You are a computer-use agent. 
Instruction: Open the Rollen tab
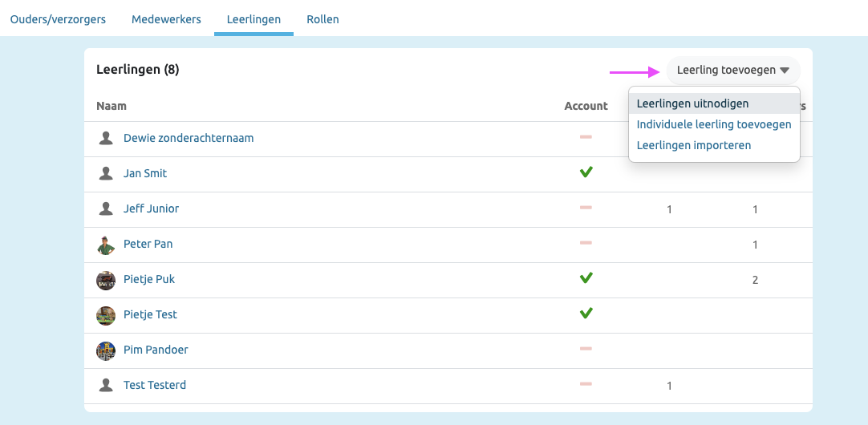tap(322, 19)
